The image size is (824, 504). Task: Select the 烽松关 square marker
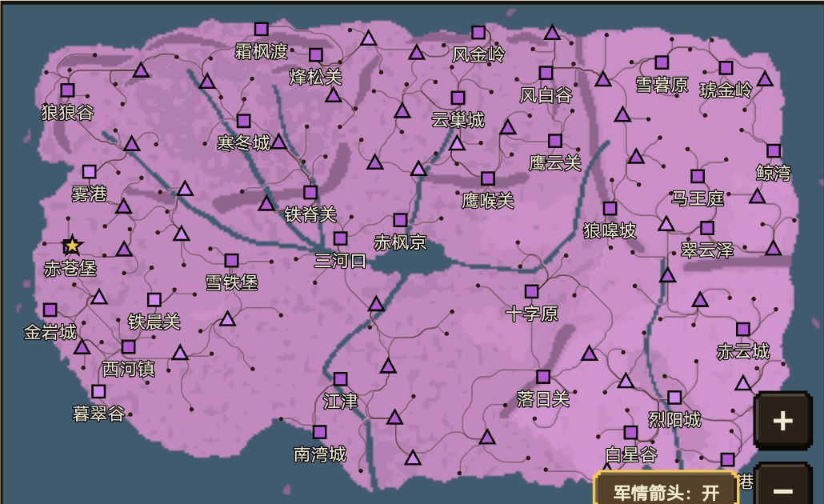tap(316, 54)
